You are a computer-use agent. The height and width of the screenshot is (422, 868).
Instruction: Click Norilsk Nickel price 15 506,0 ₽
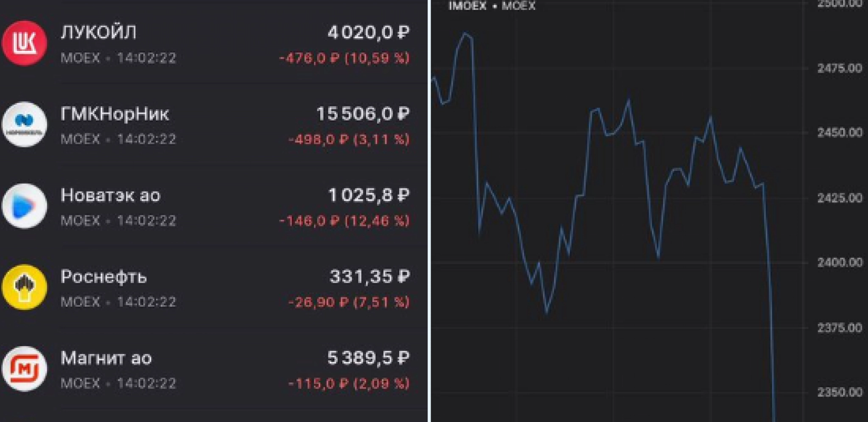(x=363, y=114)
